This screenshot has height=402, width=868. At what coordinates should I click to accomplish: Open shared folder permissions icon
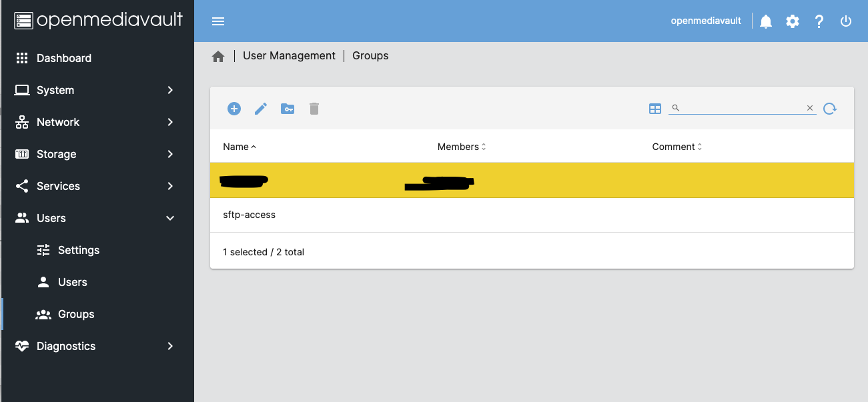[288, 109]
